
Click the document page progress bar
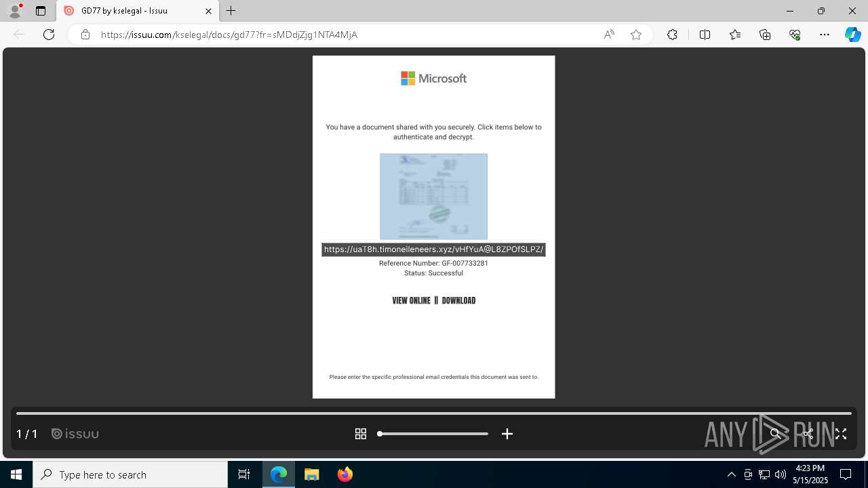[x=434, y=413]
